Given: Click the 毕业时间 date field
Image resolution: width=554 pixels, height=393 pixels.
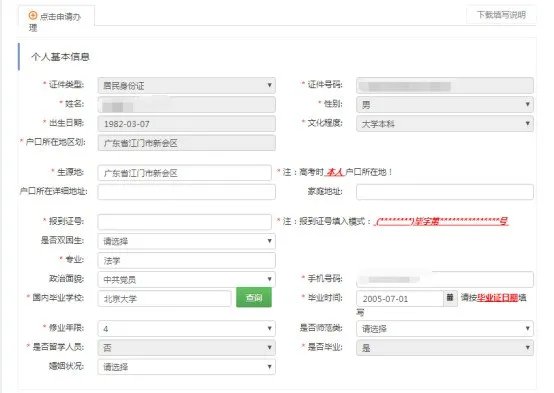Looking at the screenshot, I should point(400,299).
